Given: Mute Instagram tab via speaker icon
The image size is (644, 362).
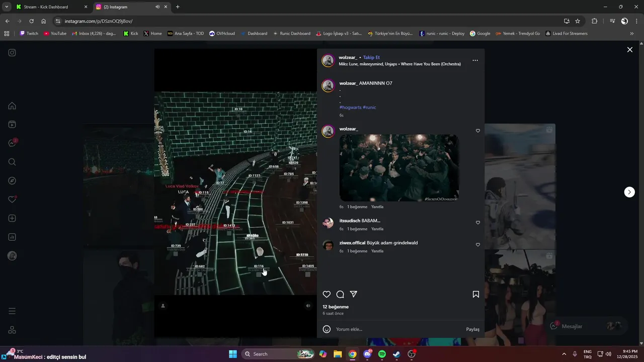Looking at the screenshot, I should 157,7.
